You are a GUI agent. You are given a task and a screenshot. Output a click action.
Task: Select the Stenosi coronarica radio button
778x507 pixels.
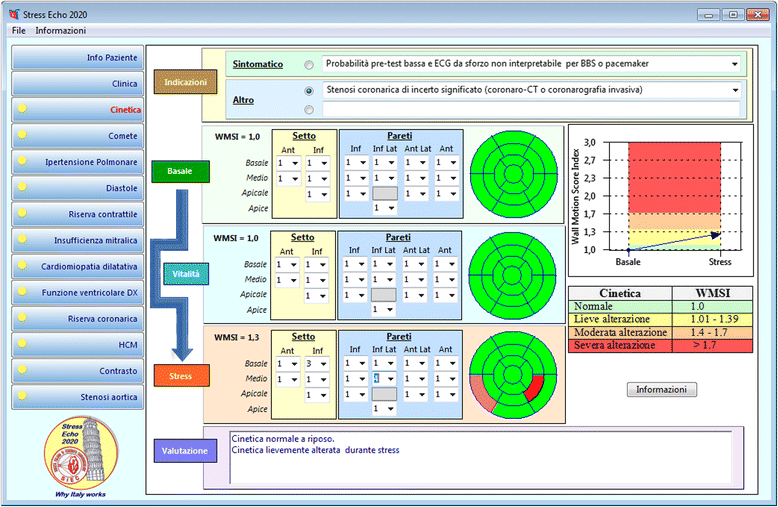pyautogui.click(x=308, y=90)
